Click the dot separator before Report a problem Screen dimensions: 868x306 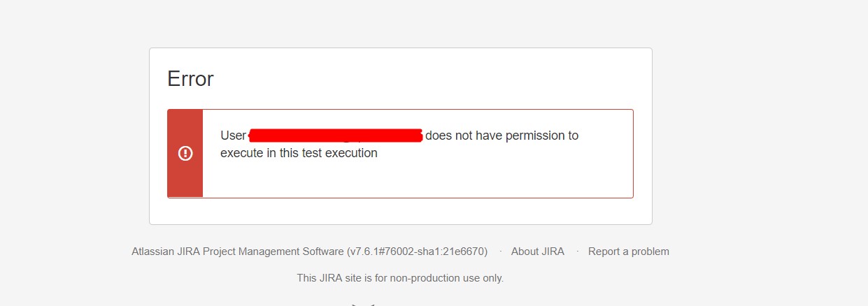577,252
